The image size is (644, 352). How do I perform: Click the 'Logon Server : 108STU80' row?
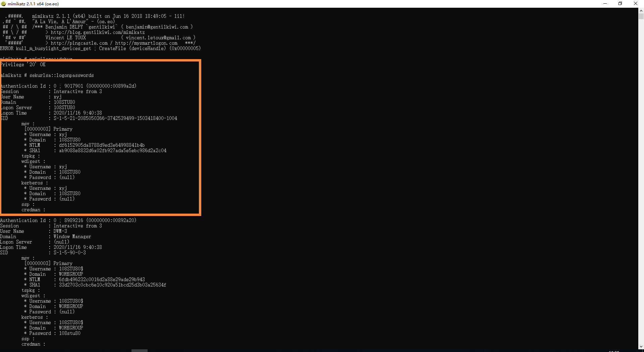[x=38, y=107]
